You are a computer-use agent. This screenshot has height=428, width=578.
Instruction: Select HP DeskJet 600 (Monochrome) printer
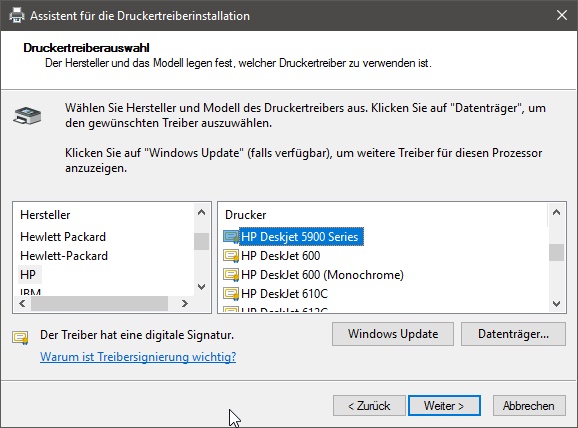[x=323, y=275]
